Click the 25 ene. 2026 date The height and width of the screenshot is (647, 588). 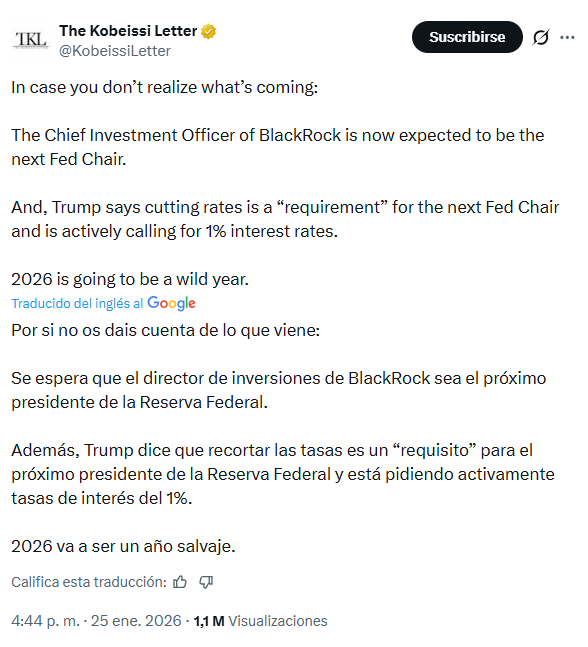pos(136,621)
